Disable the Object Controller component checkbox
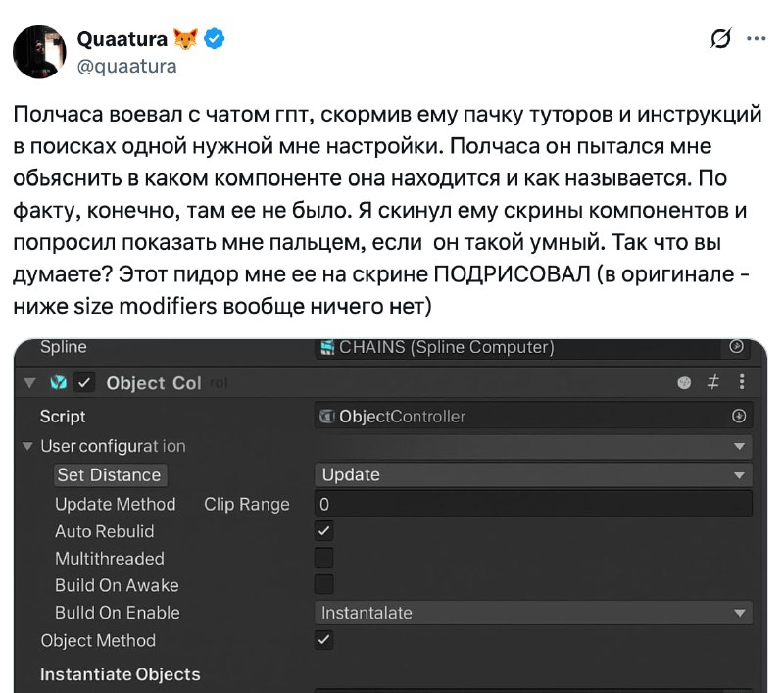Image resolution: width=784 pixels, height=693 pixels. point(85,383)
